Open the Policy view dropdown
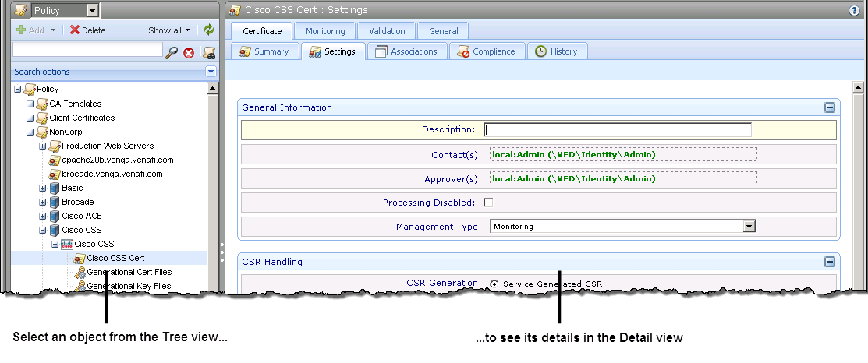 click(x=93, y=10)
